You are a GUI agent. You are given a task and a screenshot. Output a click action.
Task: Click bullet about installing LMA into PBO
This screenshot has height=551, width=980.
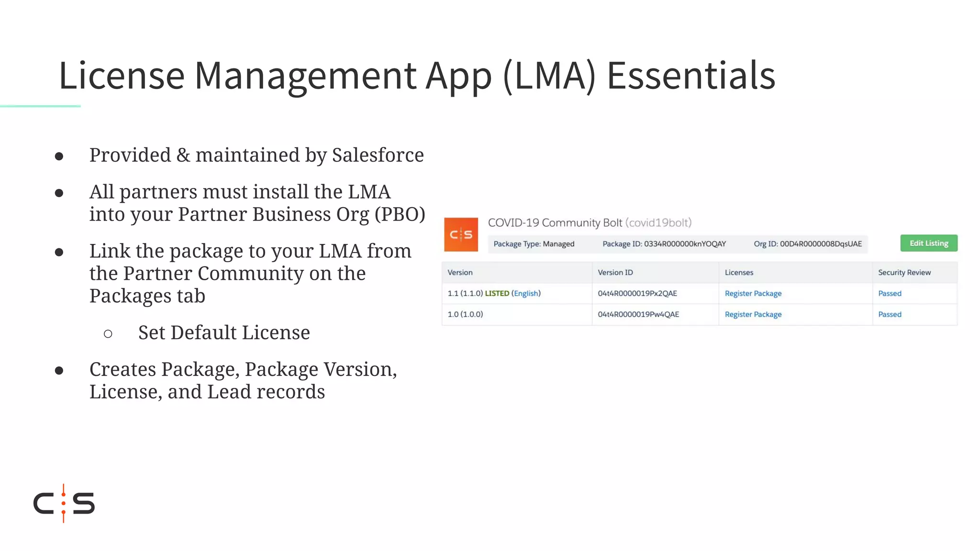coord(257,203)
